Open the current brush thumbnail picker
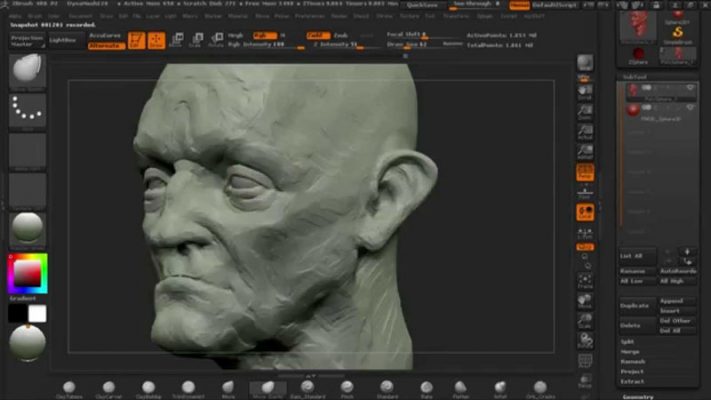Screen dimensions: 711x400 tap(27, 70)
